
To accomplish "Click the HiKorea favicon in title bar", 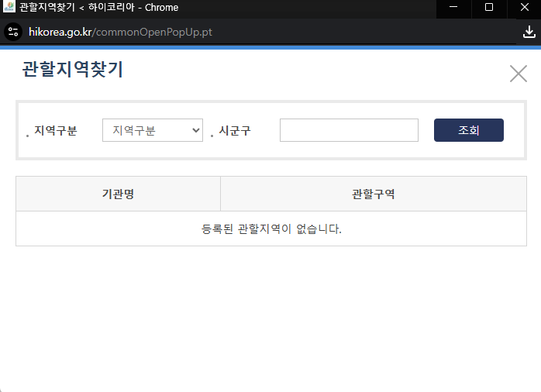I will (9, 6).
